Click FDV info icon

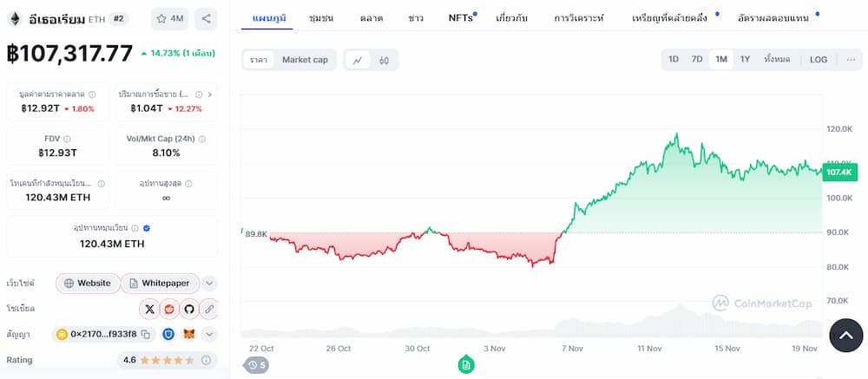point(67,139)
